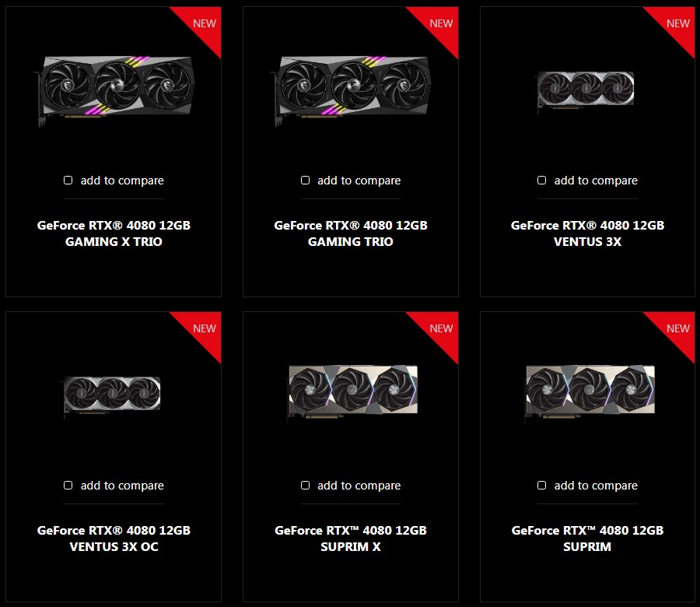Open GeForce RTX 4080 12GB GAMING X TRIO title
The height and width of the screenshot is (607, 700).
[114, 233]
